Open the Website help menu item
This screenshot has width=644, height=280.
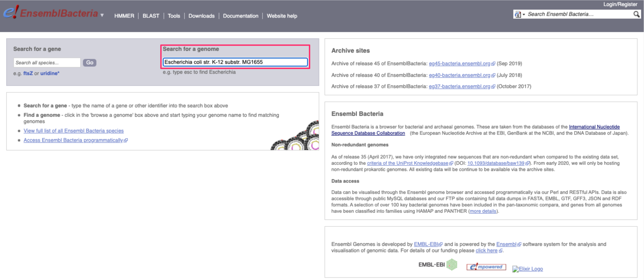pos(282,16)
